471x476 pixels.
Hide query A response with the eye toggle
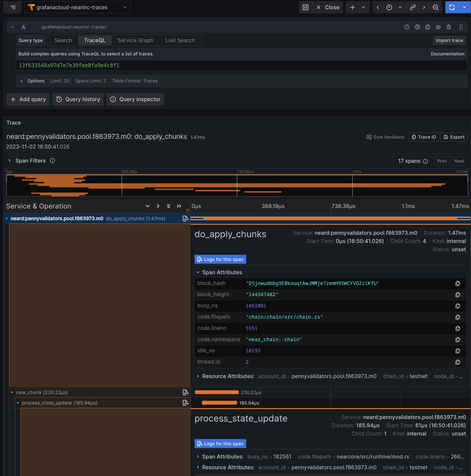[438, 27]
